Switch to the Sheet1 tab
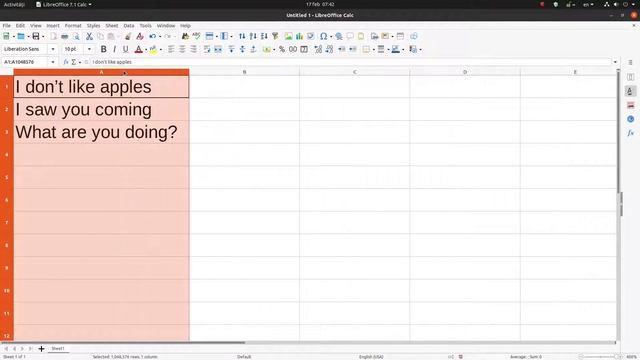Viewport: 640px width, 360px height. click(x=58, y=349)
